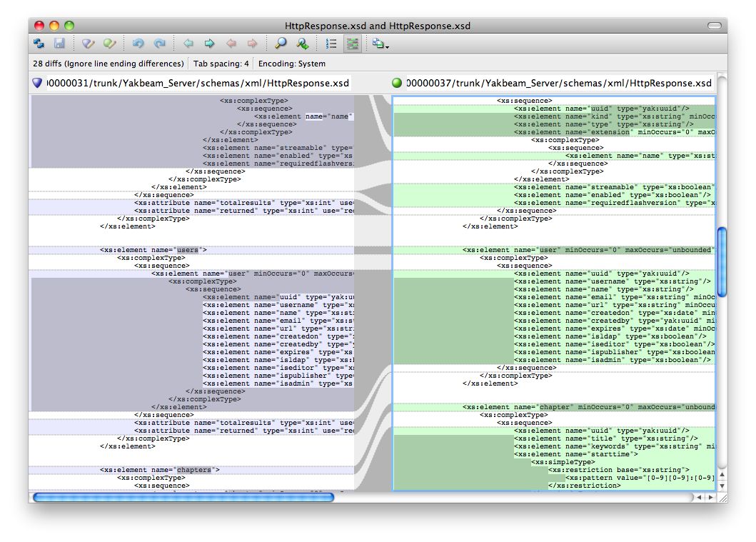
Task: Click the '28 diffs' status text
Action: (109, 64)
